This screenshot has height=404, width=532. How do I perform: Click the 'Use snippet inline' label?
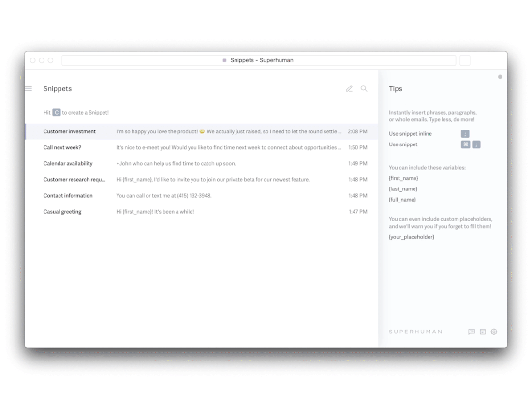pos(410,133)
